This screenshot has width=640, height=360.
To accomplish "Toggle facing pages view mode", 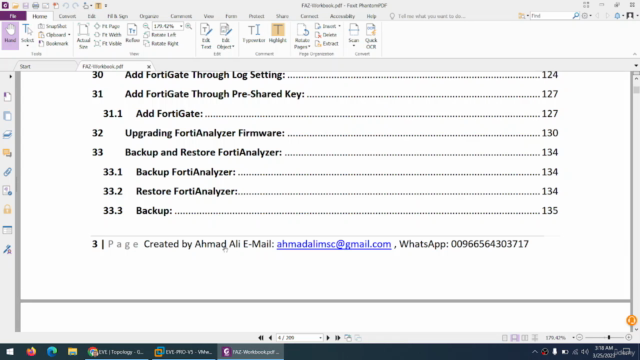I will [x=525, y=338].
